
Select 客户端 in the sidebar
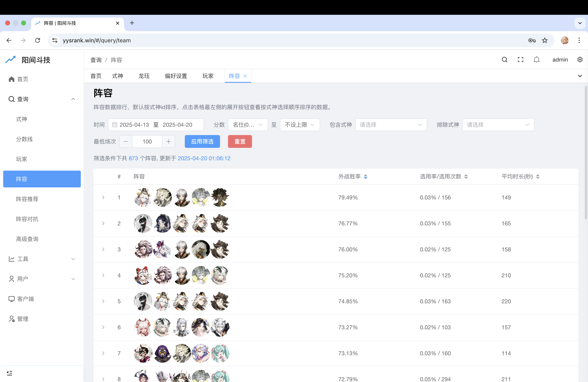(x=25, y=299)
